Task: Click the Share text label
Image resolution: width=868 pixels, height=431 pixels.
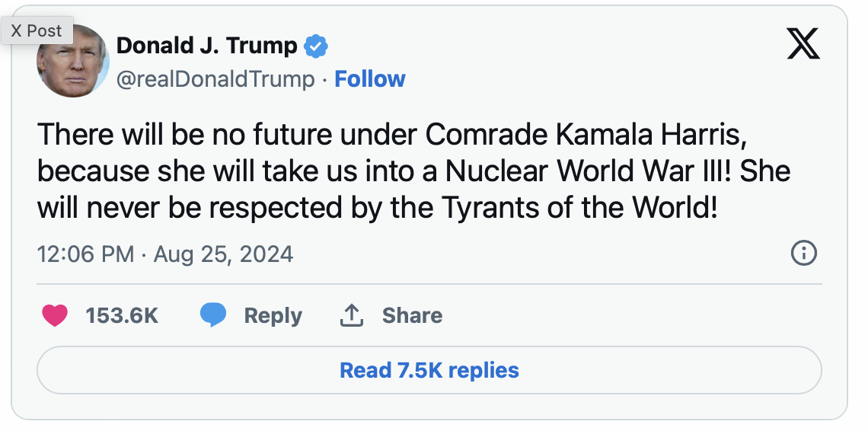Action: [x=412, y=315]
